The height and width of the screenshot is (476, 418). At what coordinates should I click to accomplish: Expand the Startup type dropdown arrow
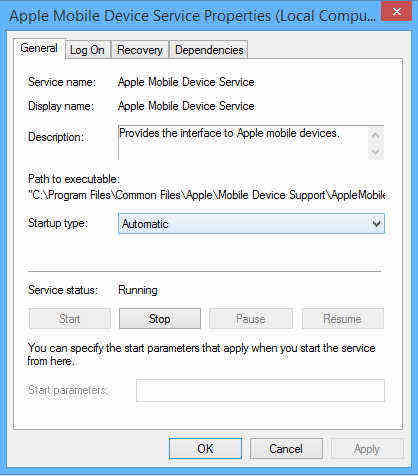click(376, 223)
